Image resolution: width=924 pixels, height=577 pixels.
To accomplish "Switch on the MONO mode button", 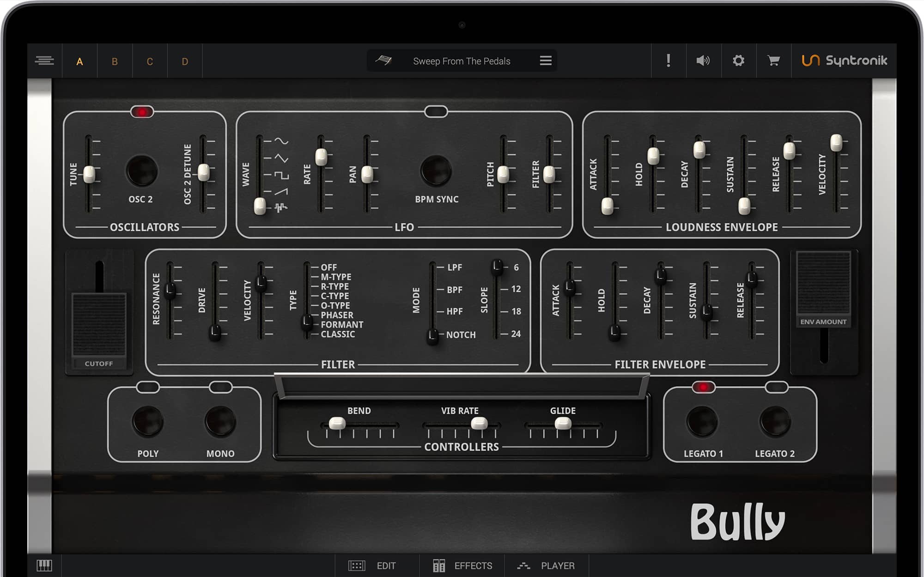I will pyautogui.click(x=220, y=421).
